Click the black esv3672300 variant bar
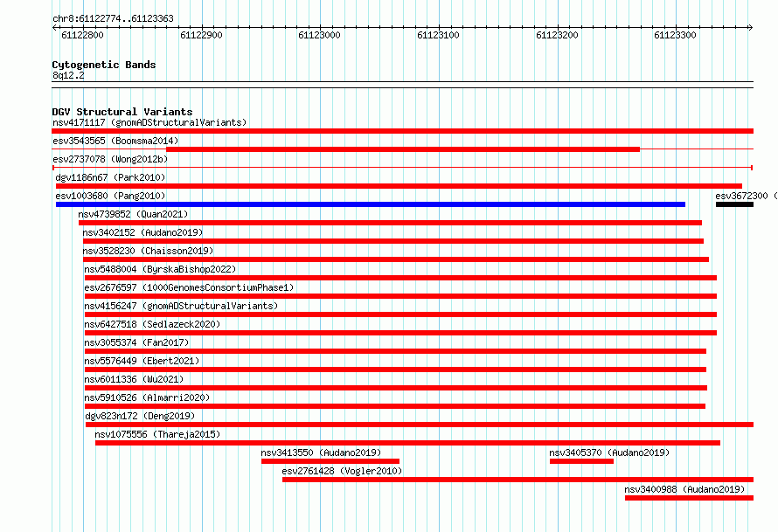This screenshot has height=532, width=778. [734, 204]
